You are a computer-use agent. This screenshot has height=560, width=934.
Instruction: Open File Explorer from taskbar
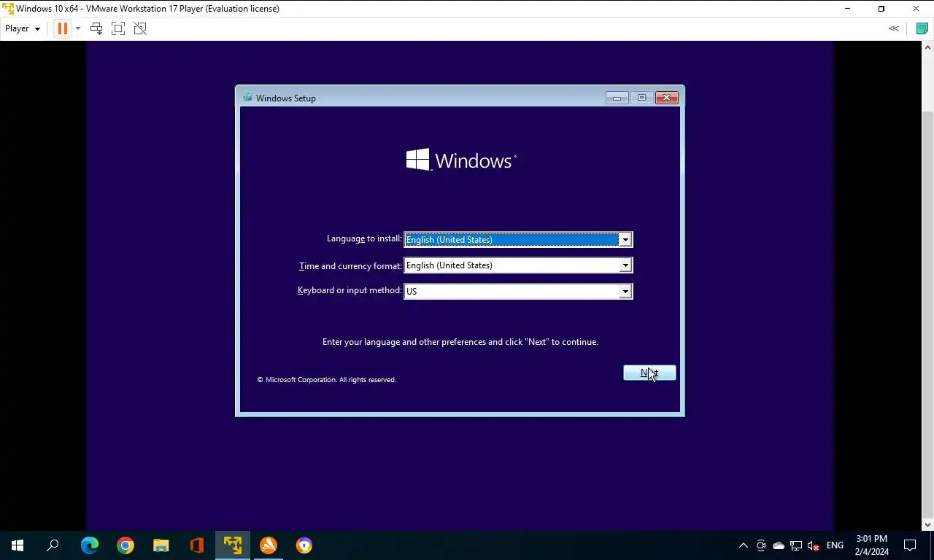[x=161, y=545]
